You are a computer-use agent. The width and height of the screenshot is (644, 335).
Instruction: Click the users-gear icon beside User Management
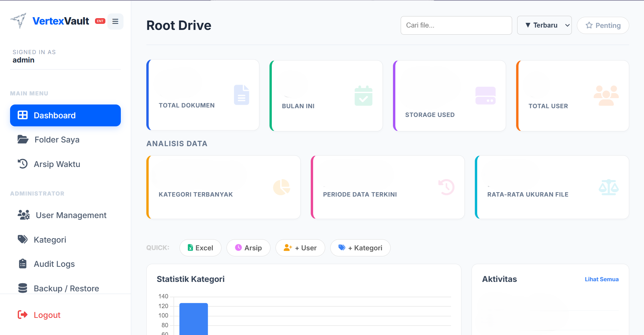23,215
